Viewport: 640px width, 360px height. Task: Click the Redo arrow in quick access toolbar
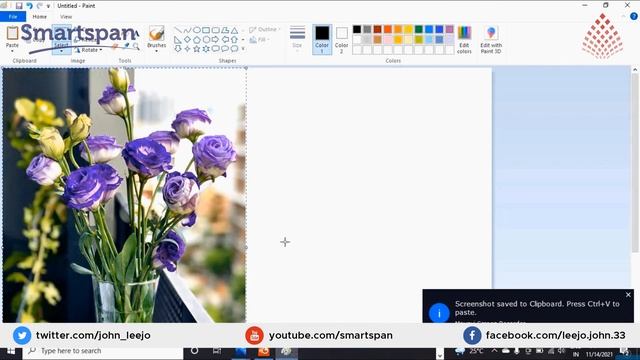pyautogui.click(x=40, y=6)
